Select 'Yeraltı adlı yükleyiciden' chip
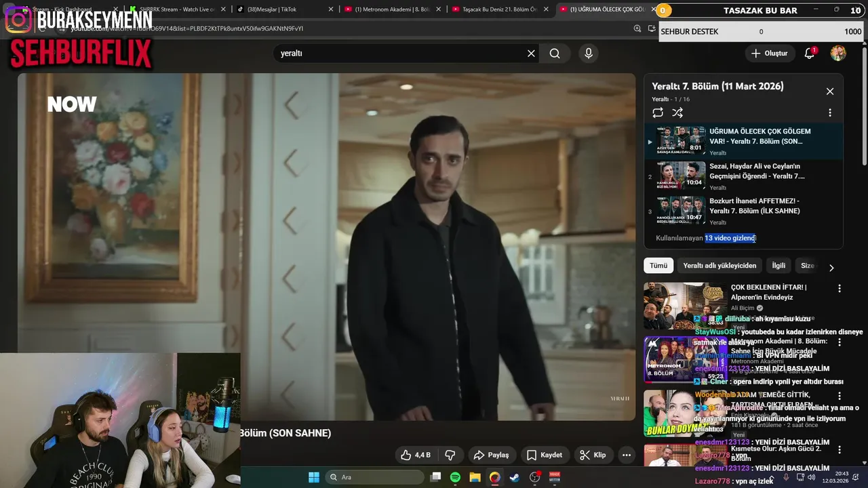Viewport: 868px width, 488px height. (x=719, y=266)
